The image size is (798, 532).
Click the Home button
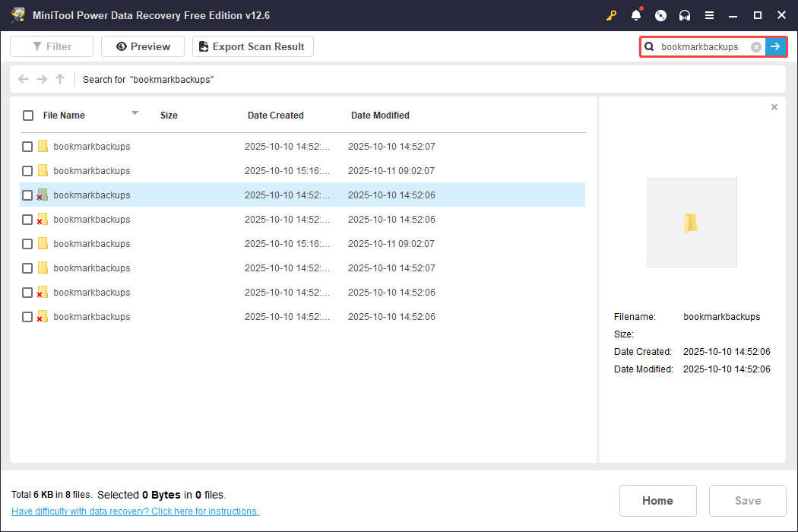(657, 500)
